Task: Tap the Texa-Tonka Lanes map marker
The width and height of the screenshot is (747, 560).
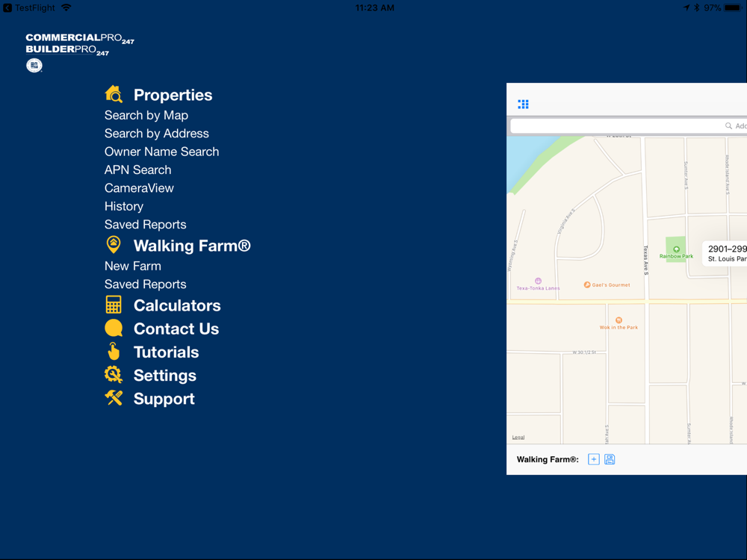Action: click(x=538, y=281)
